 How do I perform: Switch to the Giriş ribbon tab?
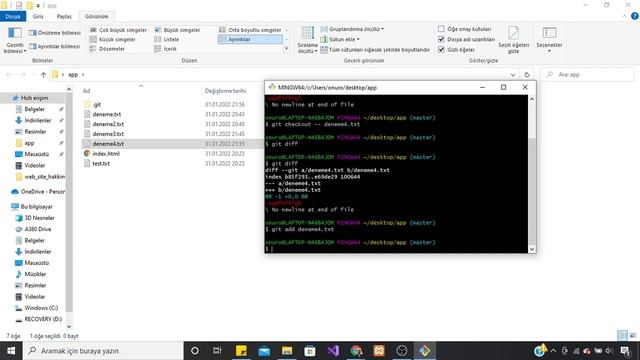[38, 16]
